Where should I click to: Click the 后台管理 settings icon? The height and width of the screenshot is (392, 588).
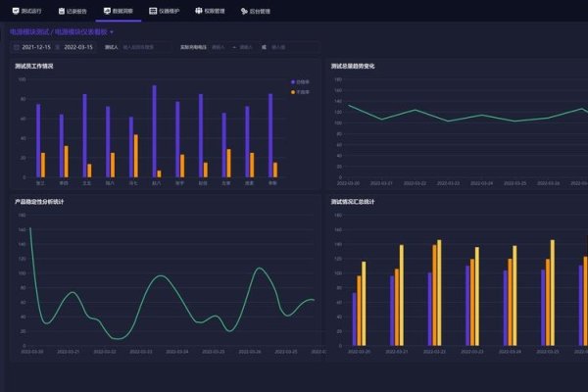244,11
